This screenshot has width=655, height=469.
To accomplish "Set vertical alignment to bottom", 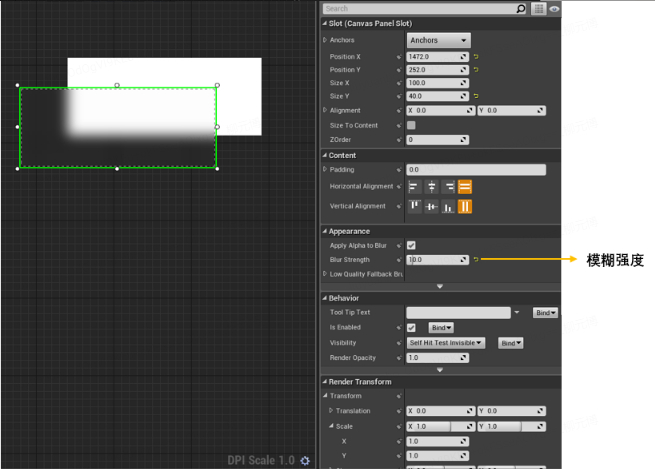I will point(449,206).
